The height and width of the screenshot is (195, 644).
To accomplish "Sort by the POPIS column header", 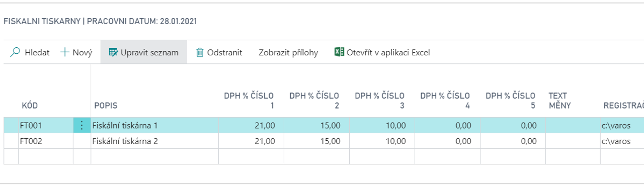I will click(106, 106).
